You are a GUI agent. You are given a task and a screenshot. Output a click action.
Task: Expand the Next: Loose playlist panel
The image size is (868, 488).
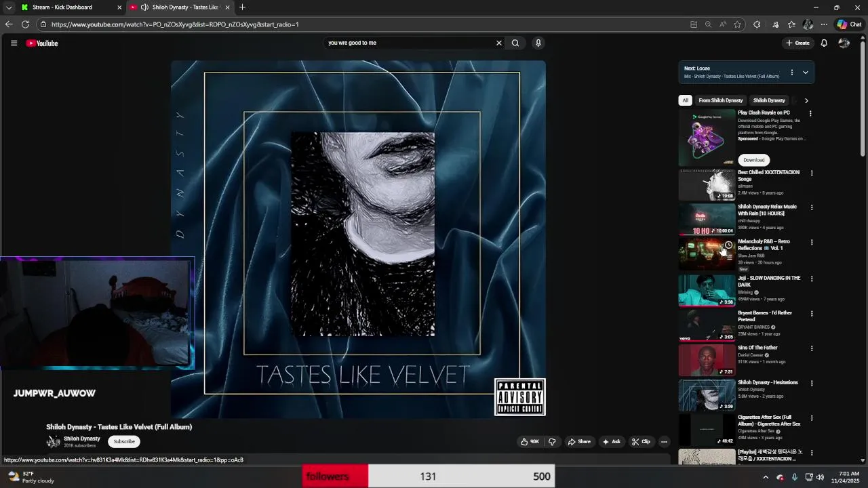coord(806,72)
